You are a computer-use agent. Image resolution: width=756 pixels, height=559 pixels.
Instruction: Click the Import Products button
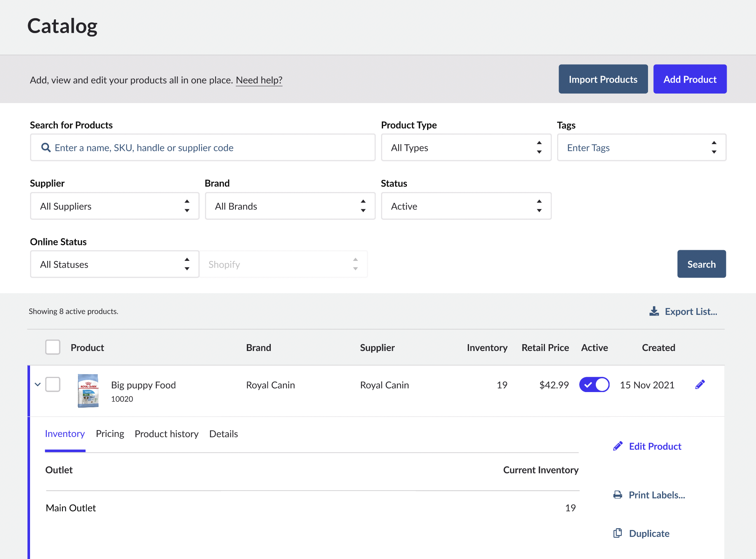(603, 79)
